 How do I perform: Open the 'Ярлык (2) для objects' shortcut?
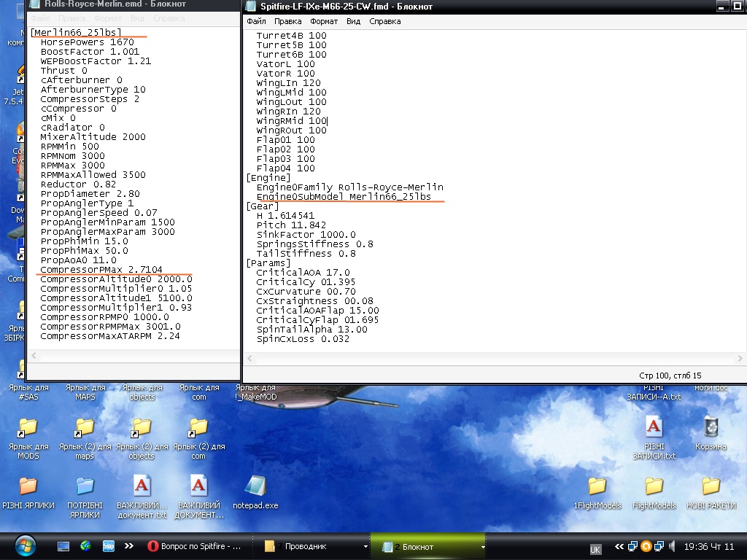pyautogui.click(x=142, y=438)
